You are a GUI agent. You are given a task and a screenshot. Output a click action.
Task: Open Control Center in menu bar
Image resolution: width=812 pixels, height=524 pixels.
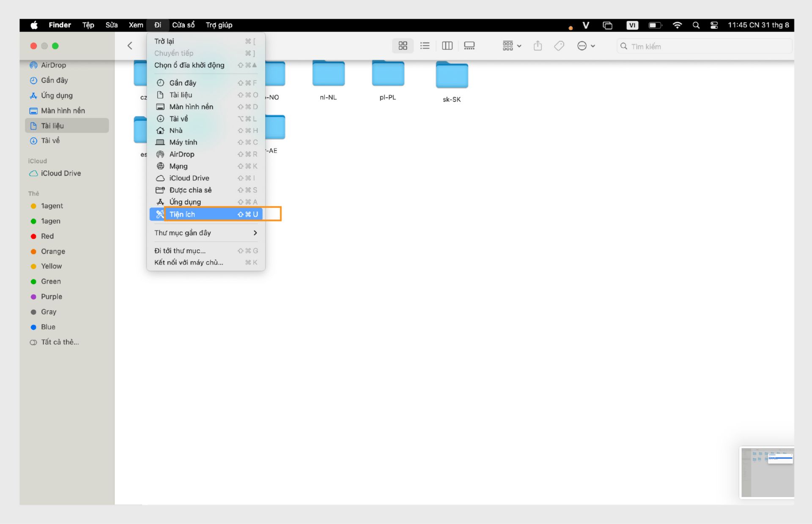(714, 25)
